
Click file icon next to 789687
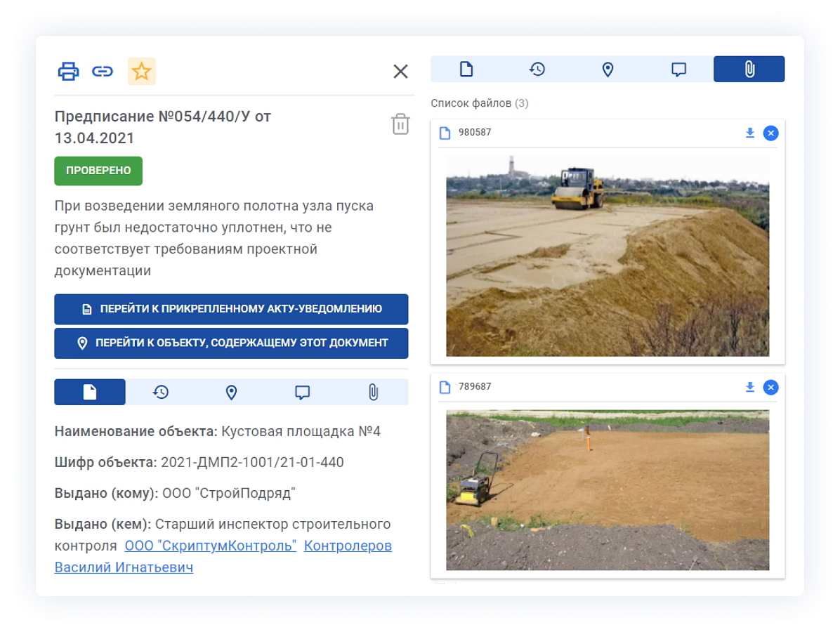445,387
